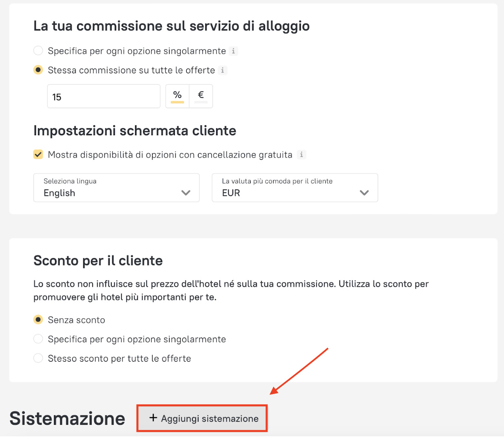
Task: Click the plus icon in Aggiungi sistemazione
Action: tap(153, 418)
